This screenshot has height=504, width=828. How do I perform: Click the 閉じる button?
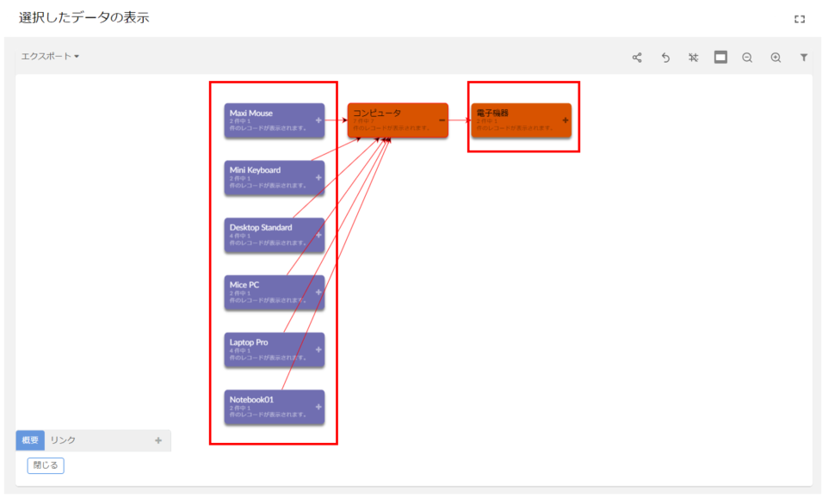[x=46, y=465]
